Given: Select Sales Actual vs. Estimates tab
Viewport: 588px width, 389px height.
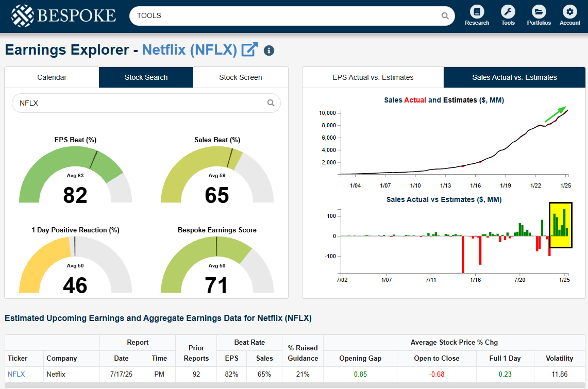Looking at the screenshot, I should click(514, 77).
